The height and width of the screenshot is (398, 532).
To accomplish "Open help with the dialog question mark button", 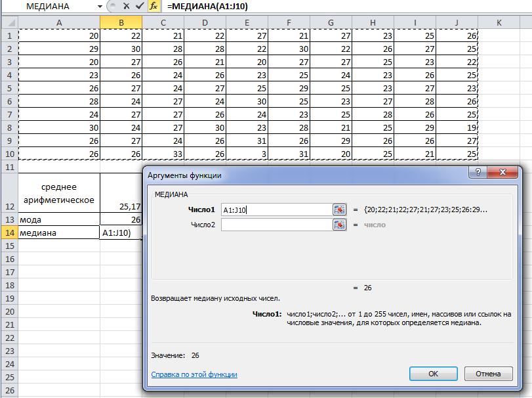I will click(478, 172).
